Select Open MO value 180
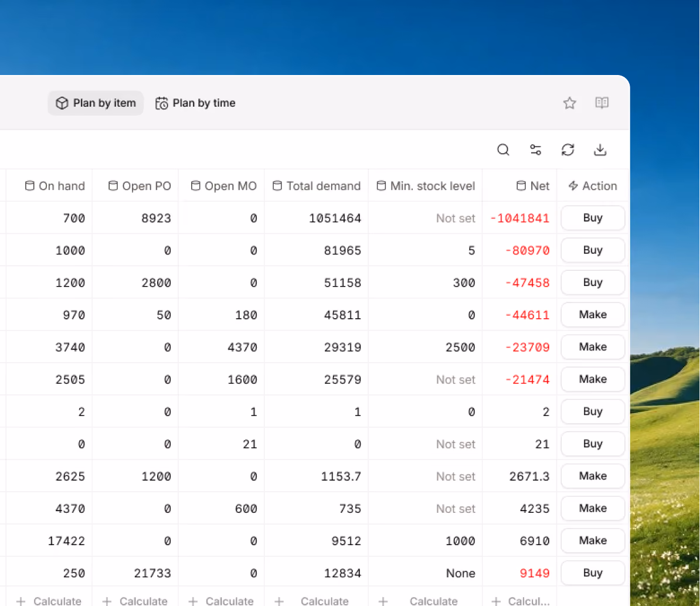Screen dimensions: 700x606 pos(246,315)
